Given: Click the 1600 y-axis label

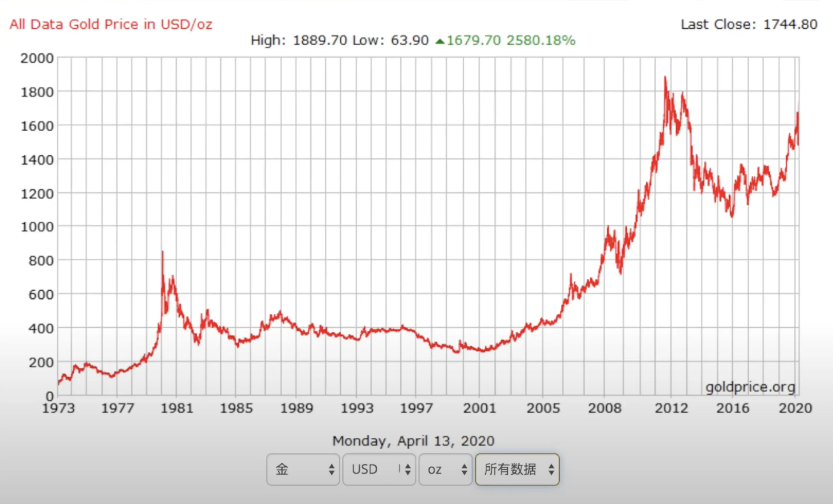Looking at the screenshot, I should (x=37, y=126).
